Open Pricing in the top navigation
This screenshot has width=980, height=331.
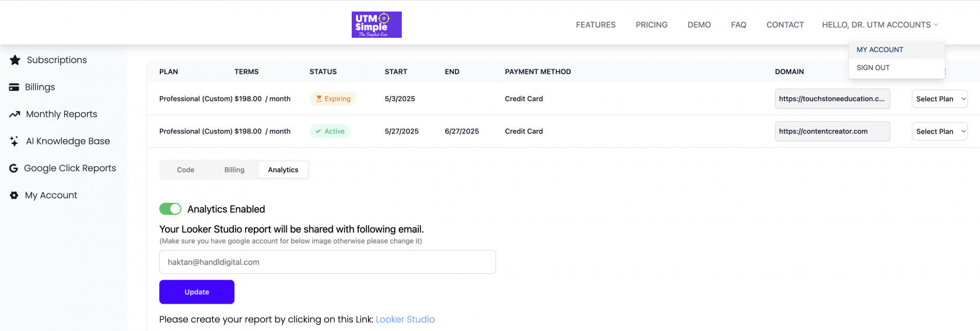(652, 24)
